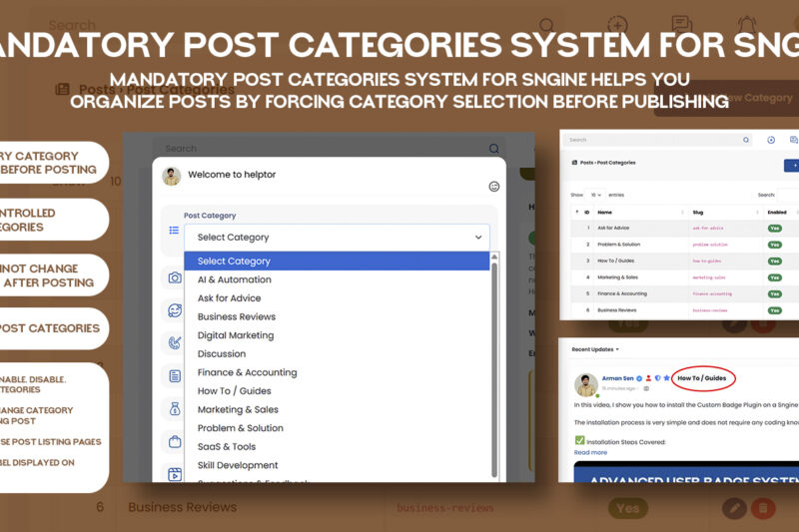Click the search magnifier in the background top bar
The image size is (799, 532).
coord(546,24)
